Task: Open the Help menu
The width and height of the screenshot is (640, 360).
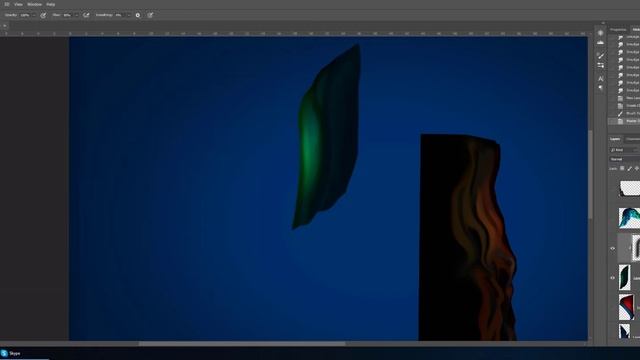Action: click(x=51, y=4)
